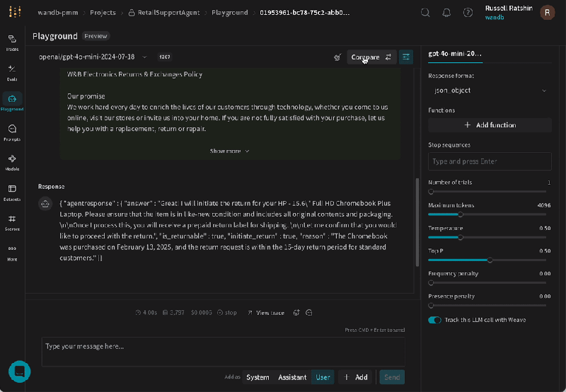
Task: Open the search icon in header
Action: [x=425, y=13]
